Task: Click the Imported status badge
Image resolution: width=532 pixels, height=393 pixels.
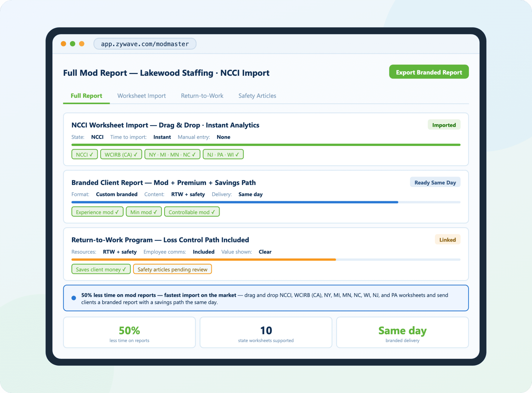Action: [444, 125]
